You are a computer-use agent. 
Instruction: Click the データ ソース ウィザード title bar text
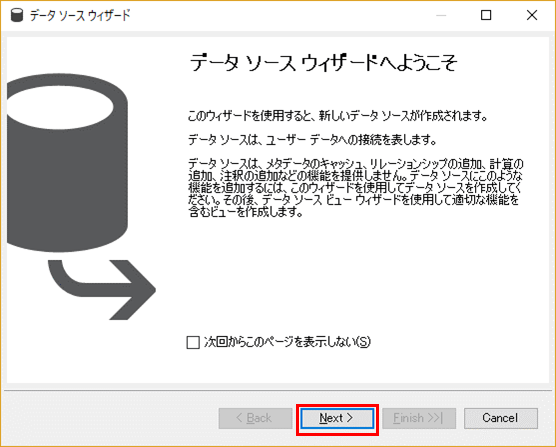tap(80, 15)
